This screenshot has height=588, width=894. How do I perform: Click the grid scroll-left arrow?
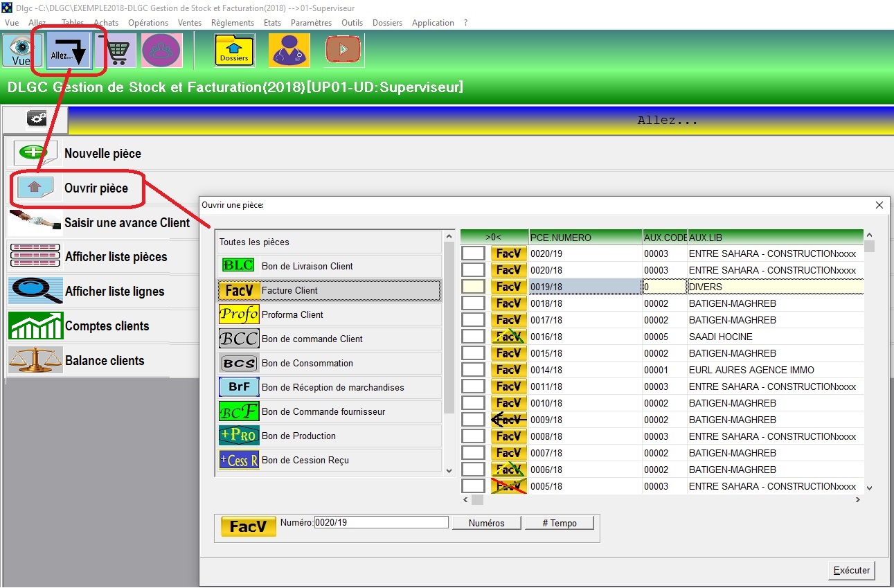pos(466,499)
